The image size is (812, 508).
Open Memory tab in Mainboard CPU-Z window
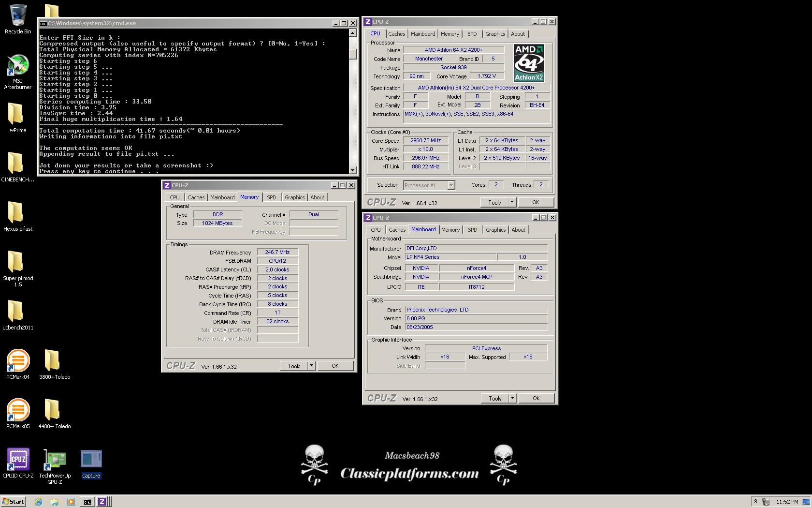click(450, 230)
